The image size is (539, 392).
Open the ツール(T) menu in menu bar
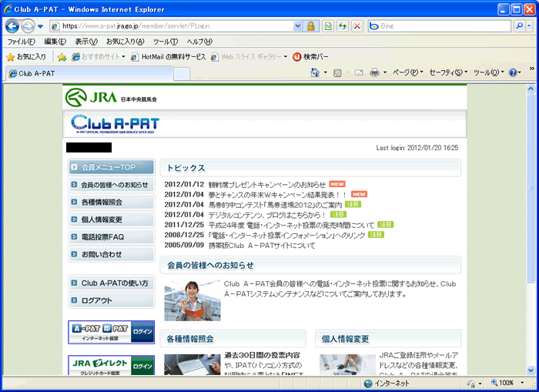[x=166, y=42]
